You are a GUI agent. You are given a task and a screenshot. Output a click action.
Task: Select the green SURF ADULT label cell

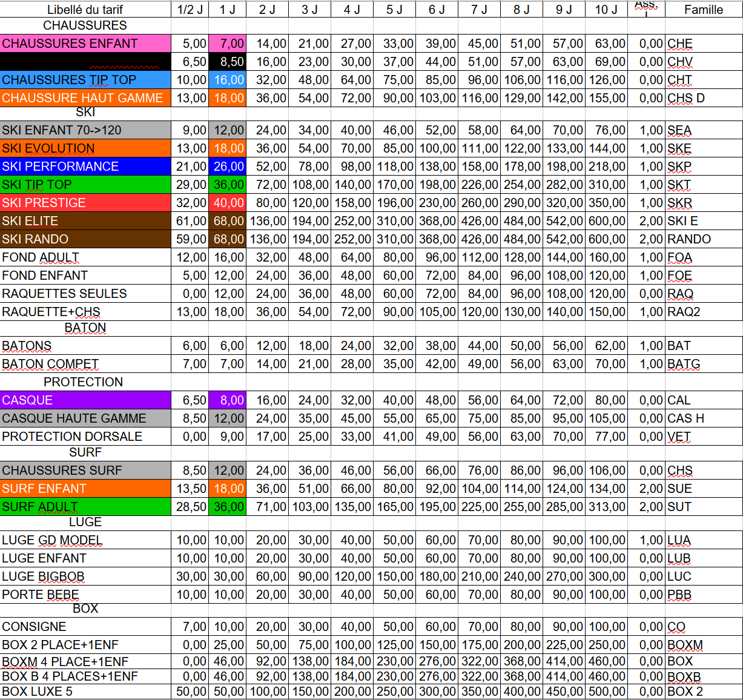(x=85, y=507)
